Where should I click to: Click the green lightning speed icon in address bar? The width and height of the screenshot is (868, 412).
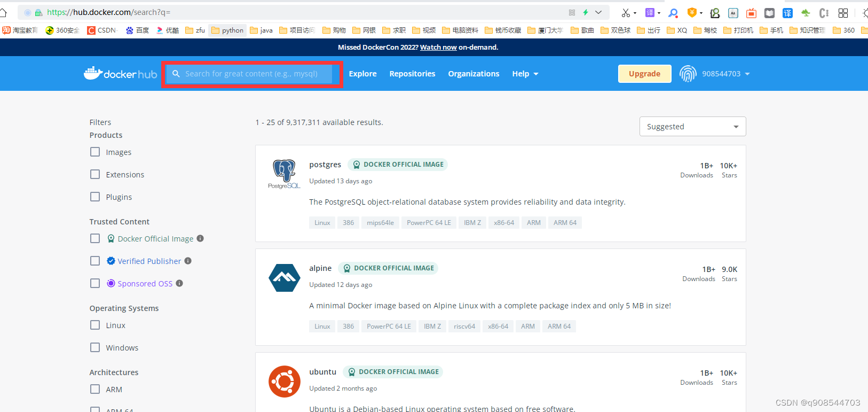[x=586, y=12]
